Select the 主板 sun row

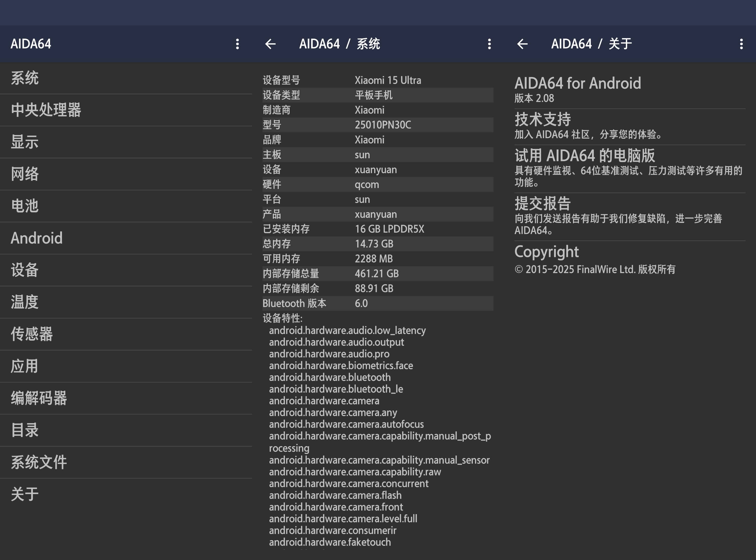click(x=378, y=155)
